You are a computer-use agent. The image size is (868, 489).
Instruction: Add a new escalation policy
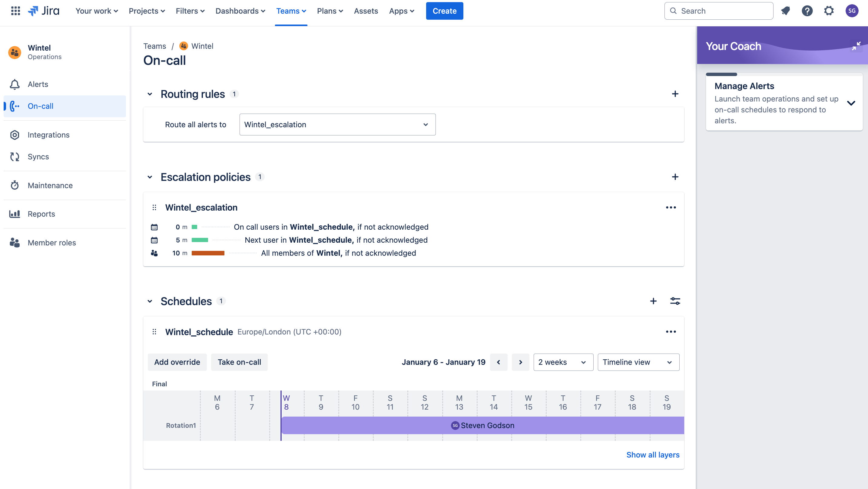point(675,177)
